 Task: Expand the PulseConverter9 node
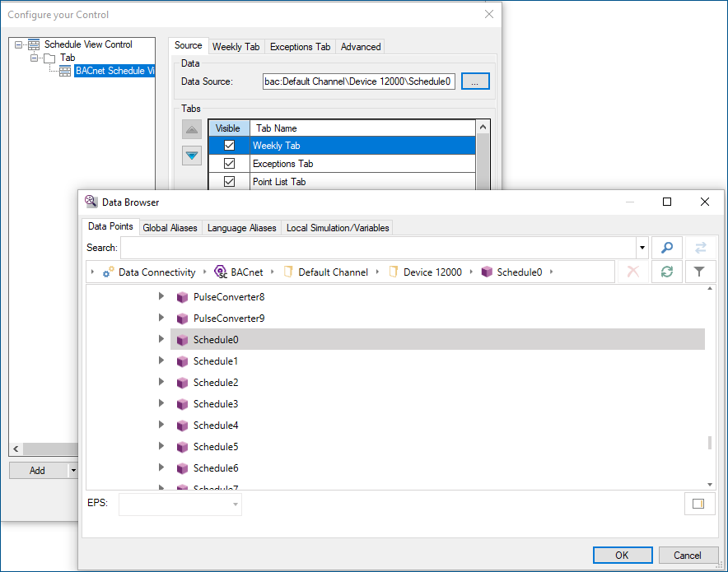tap(161, 318)
